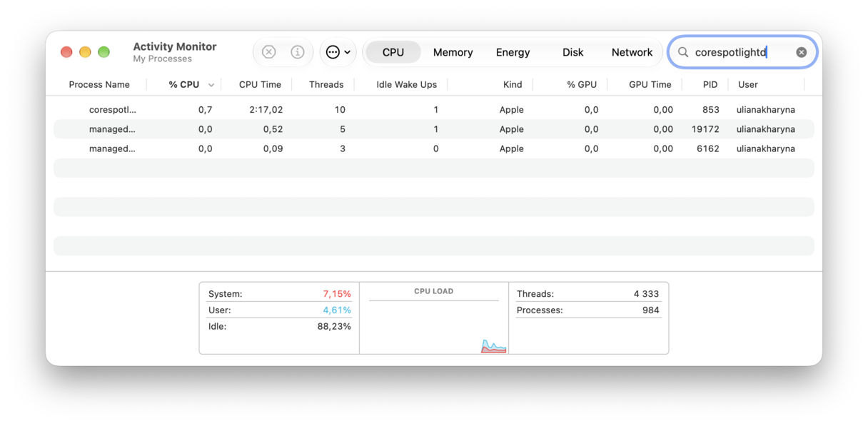The width and height of the screenshot is (868, 426).
Task: Minimize the window with yellow button
Action: (x=85, y=52)
